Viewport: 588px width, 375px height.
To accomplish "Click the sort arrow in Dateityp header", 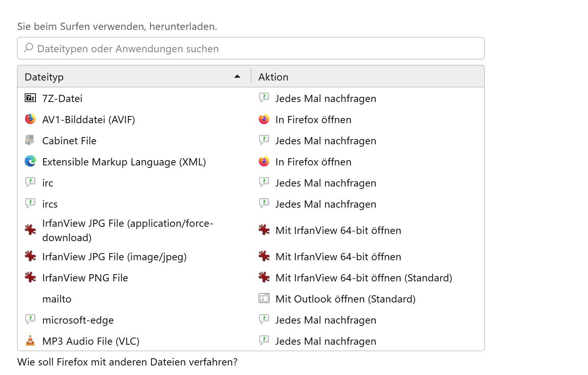I will (x=237, y=77).
